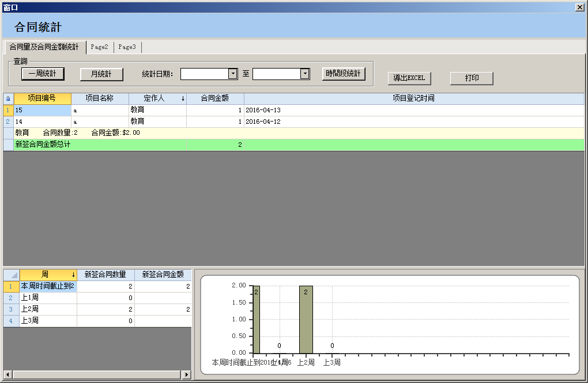
Task: Close the 窗口 window
Action: point(579,7)
